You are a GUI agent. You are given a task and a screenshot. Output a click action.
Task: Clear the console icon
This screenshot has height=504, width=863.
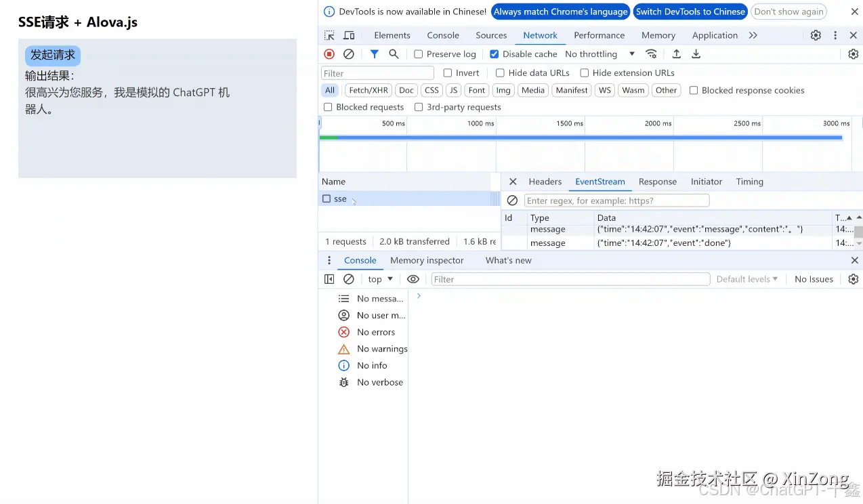click(x=349, y=279)
